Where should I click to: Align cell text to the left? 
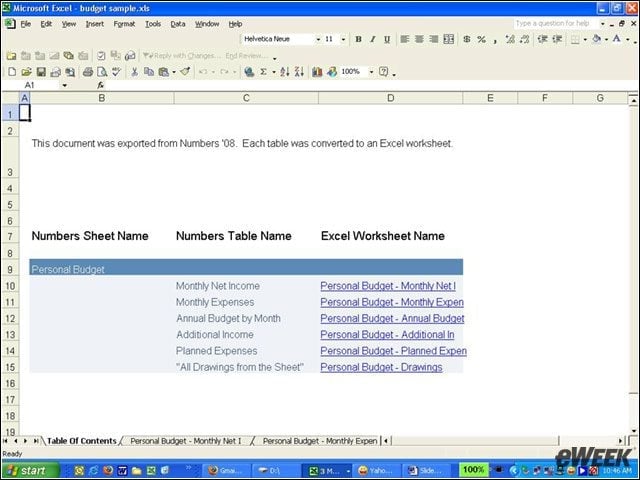point(404,39)
